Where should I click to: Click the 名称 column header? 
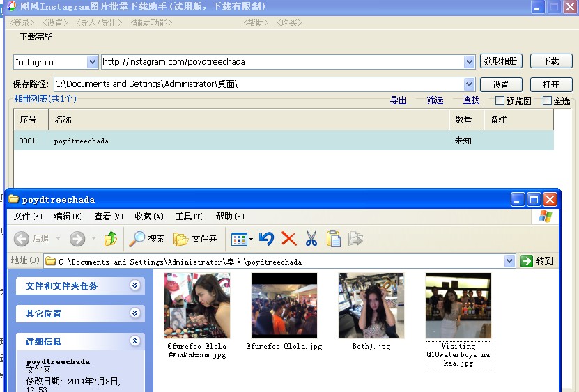pos(249,120)
